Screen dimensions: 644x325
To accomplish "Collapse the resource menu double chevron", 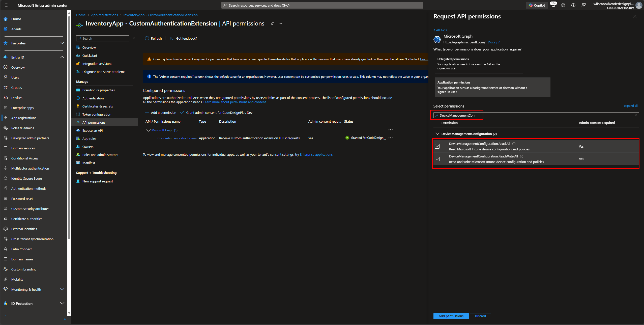I will coord(134,38).
